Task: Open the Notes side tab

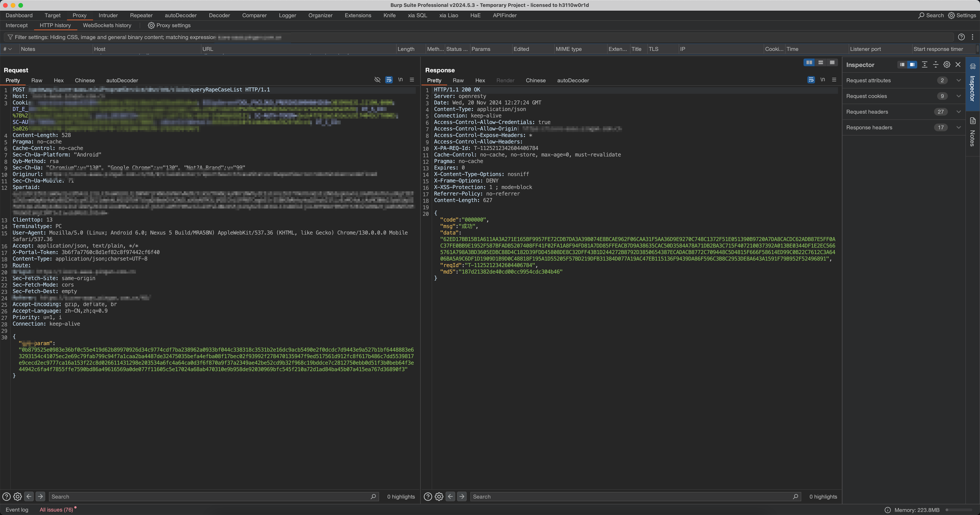Action: pyautogui.click(x=972, y=132)
